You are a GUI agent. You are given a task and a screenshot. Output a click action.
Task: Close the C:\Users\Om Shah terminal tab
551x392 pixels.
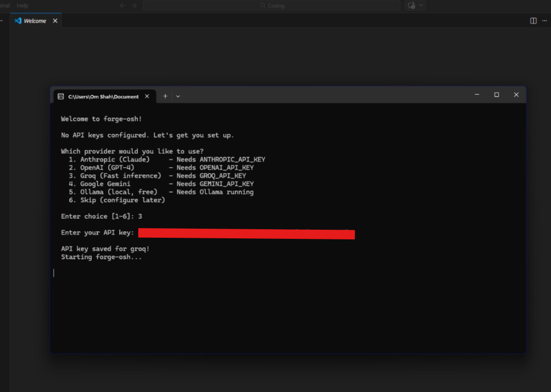pyautogui.click(x=147, y=96)
